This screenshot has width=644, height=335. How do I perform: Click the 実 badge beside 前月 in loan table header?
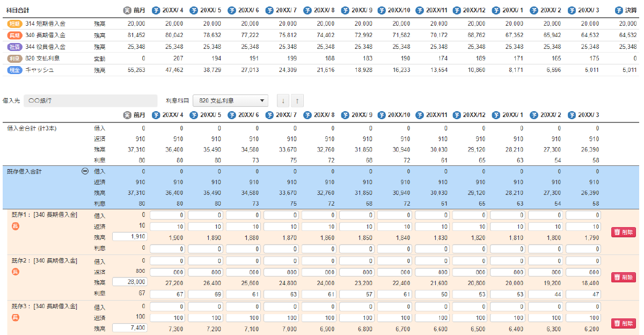click(127, 115)
